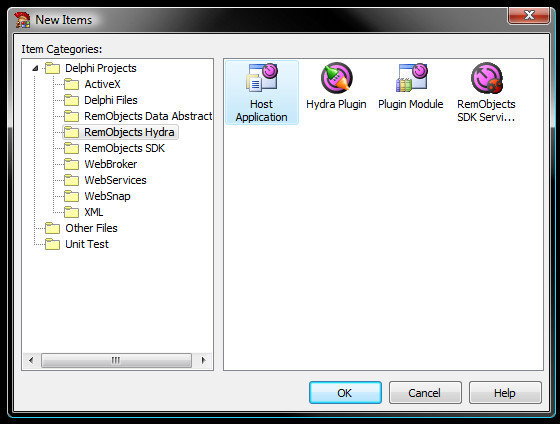Image resolution: width=560 pixels, height=424 pixels.
Task: Select RemObjects Data Abstract category
Action: click(x=148, y=116)
